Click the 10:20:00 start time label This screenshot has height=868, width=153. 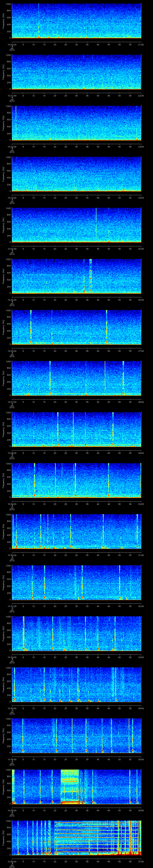pyautogui.click(x=12, y=44)
